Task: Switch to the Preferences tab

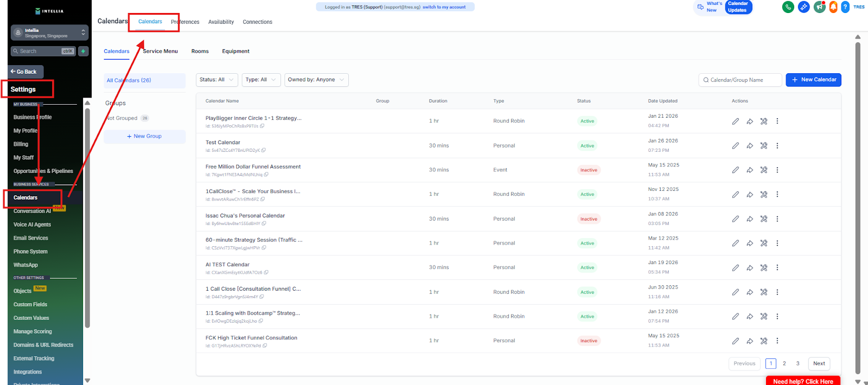Action: coord(185,22)
